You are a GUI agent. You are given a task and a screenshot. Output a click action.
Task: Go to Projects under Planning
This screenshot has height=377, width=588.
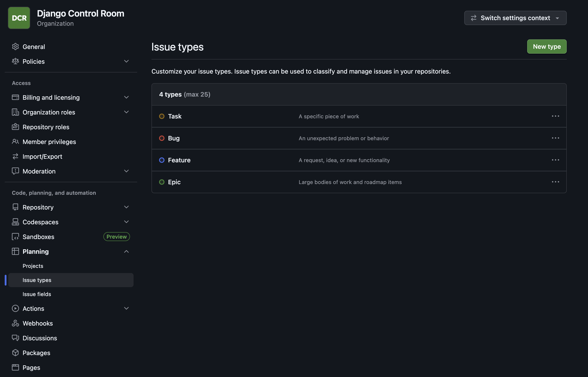pos(33,266)
